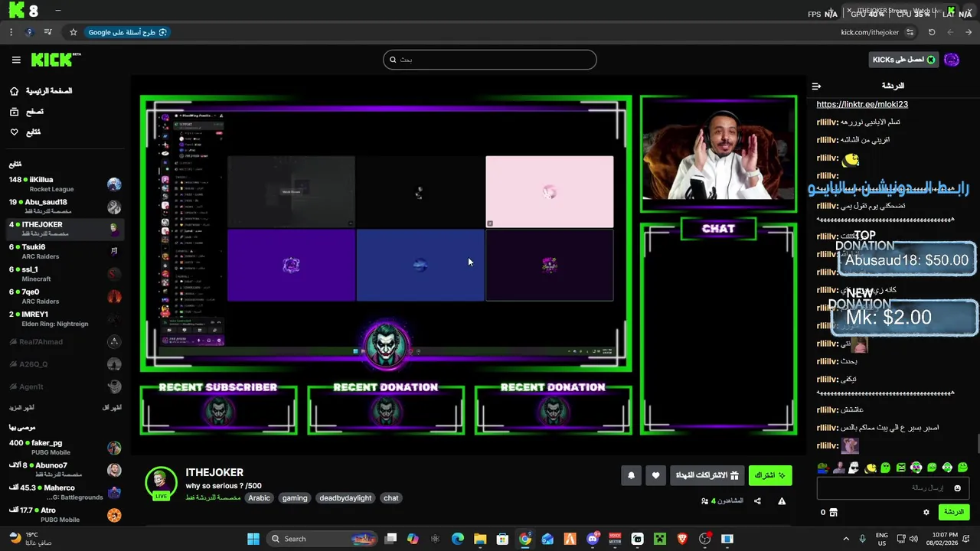The image size is (980, 551).
Task: Click the ITHEJOKER streamer avatar with LIVE badge
Action: [x=161, y=483]
